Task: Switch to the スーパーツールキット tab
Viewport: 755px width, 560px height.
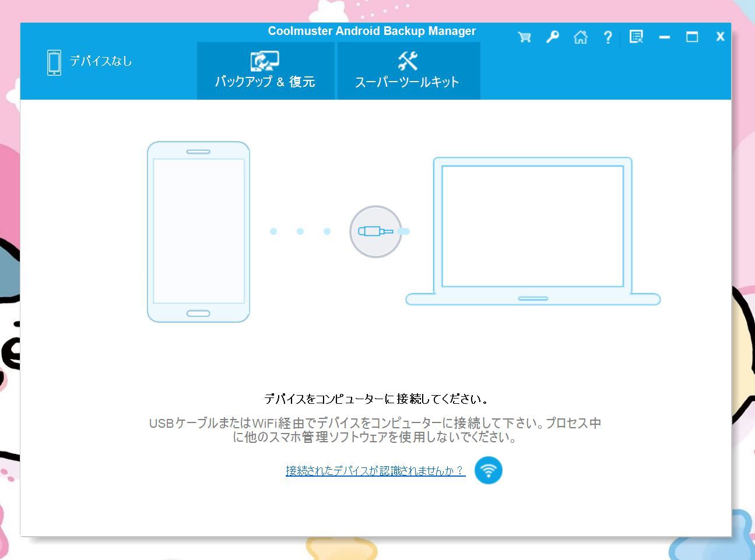Action: point(409,71)
